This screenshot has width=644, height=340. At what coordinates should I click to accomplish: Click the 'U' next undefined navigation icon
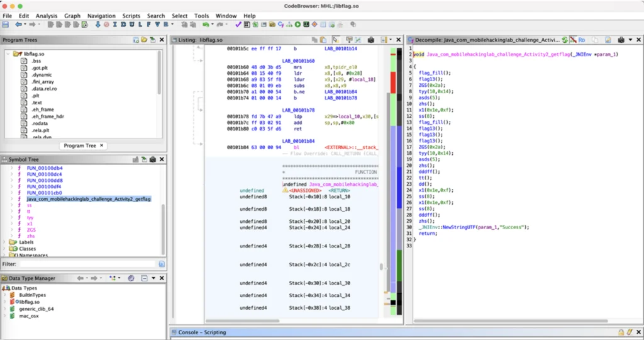(x=131, y=25)
